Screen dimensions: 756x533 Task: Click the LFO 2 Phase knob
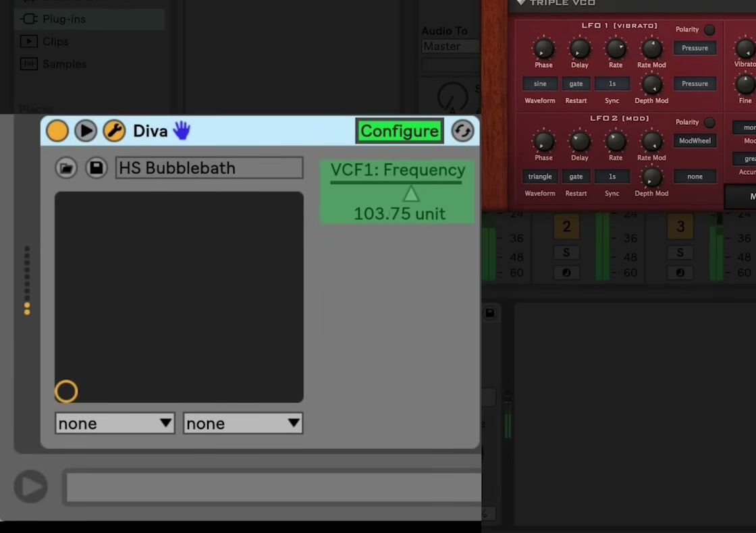[x=543, y=142]
